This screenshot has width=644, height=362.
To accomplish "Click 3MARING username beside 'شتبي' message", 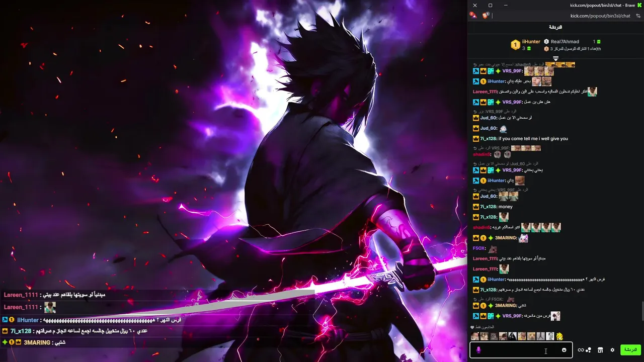I will click(x=506, y=306).
